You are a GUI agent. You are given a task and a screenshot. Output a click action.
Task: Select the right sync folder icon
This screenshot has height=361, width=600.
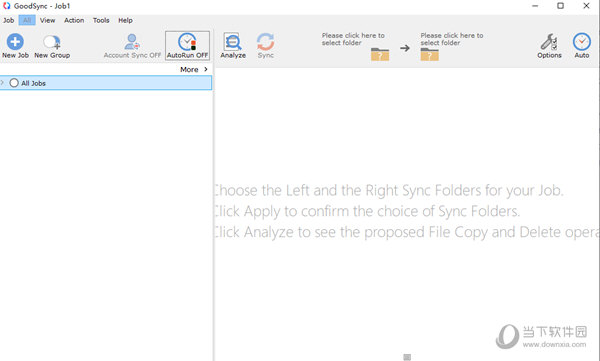429,54
